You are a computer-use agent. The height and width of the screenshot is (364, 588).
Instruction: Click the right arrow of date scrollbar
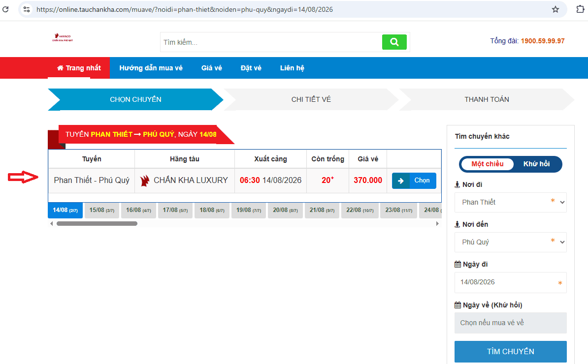pyautogui.click(x=437, y=224)
